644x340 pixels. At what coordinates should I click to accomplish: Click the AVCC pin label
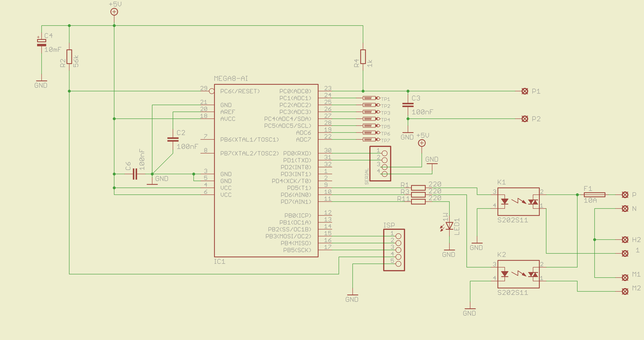[x=228, y=119]
